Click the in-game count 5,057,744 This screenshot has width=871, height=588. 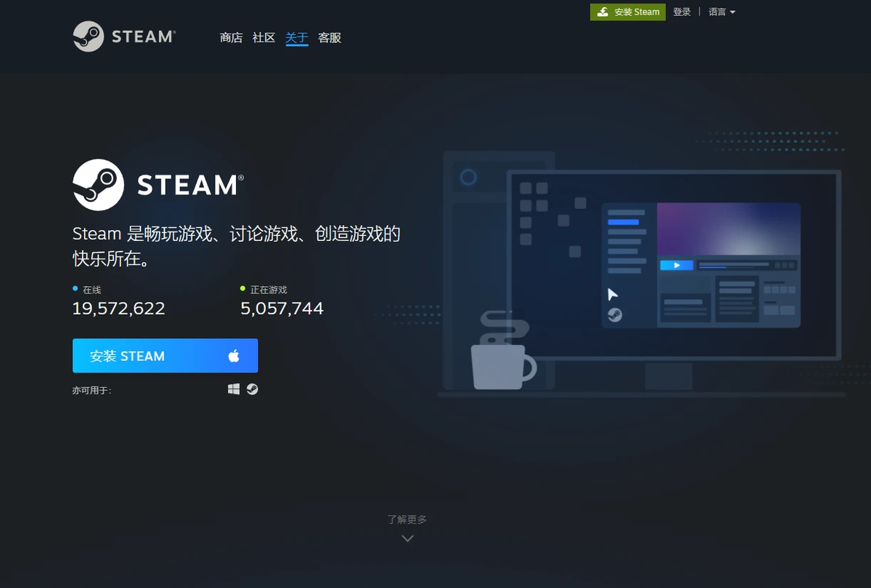tap(281, 308)
